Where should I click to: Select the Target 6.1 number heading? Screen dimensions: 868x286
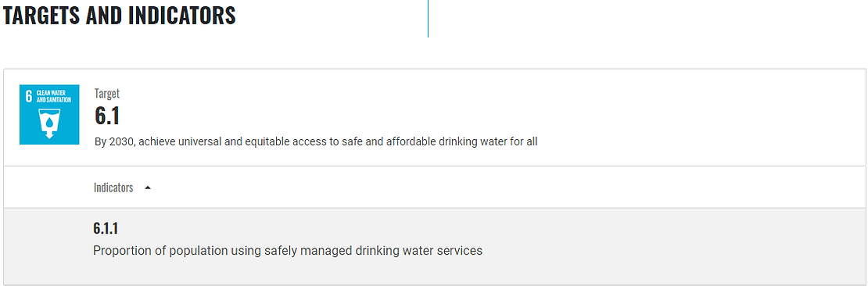[107, 116]
